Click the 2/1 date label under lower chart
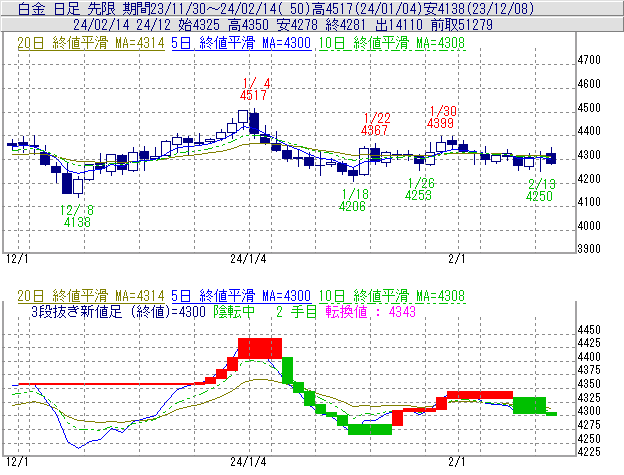Image resolution: width=624 pixels, height=475 pixels. click(457, 462)
